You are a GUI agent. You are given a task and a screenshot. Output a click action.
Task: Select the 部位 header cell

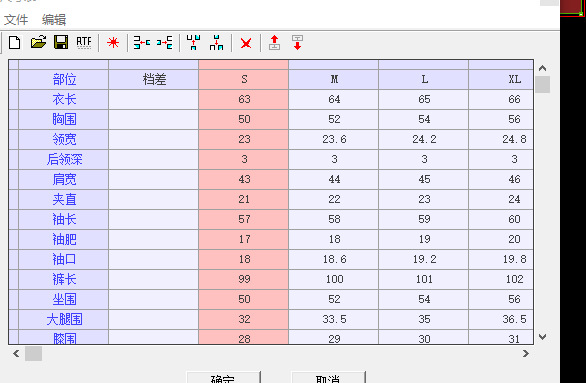(64, 79)
